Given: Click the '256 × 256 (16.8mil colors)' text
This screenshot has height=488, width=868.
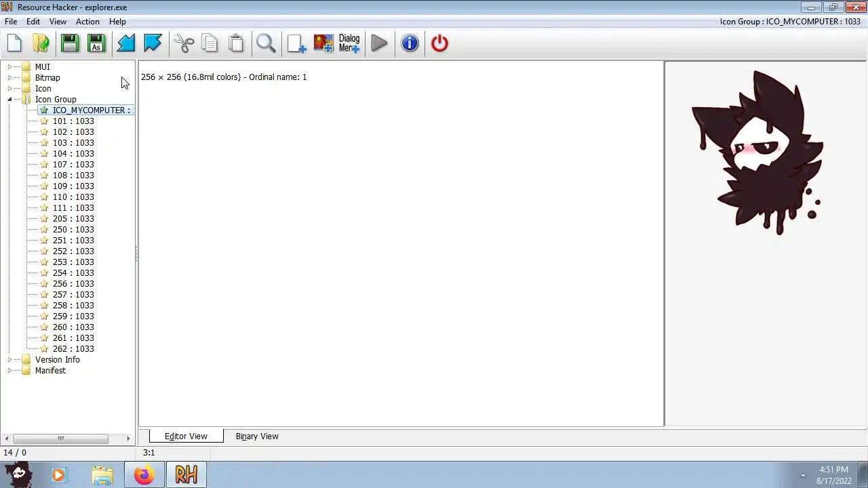Looking at the screenshot, I should (x=191, y=77).
